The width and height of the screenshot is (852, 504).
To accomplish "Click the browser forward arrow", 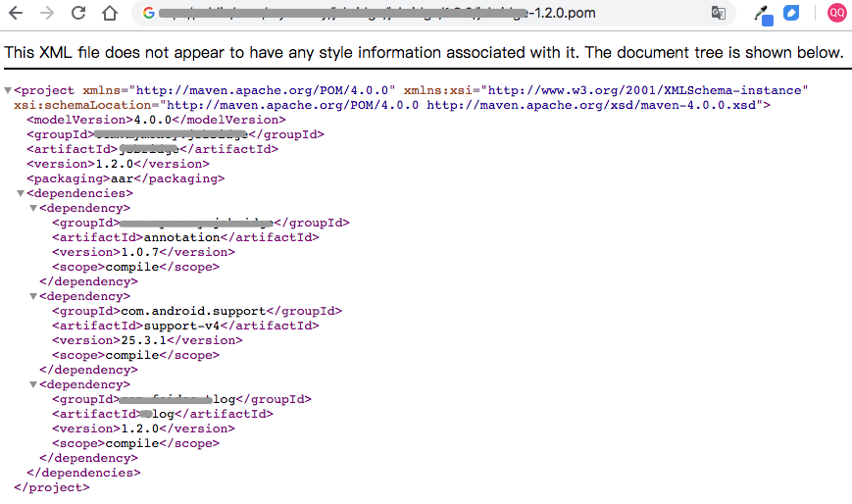I will [47, 13].
